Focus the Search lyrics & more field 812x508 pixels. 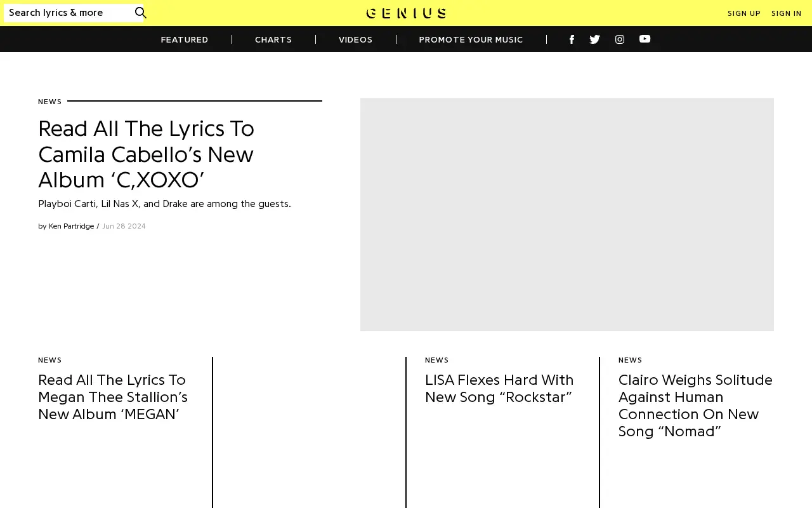69,13
